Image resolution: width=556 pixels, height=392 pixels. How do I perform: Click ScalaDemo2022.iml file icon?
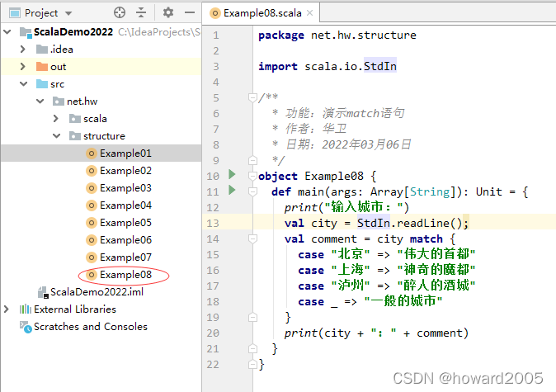43,292
